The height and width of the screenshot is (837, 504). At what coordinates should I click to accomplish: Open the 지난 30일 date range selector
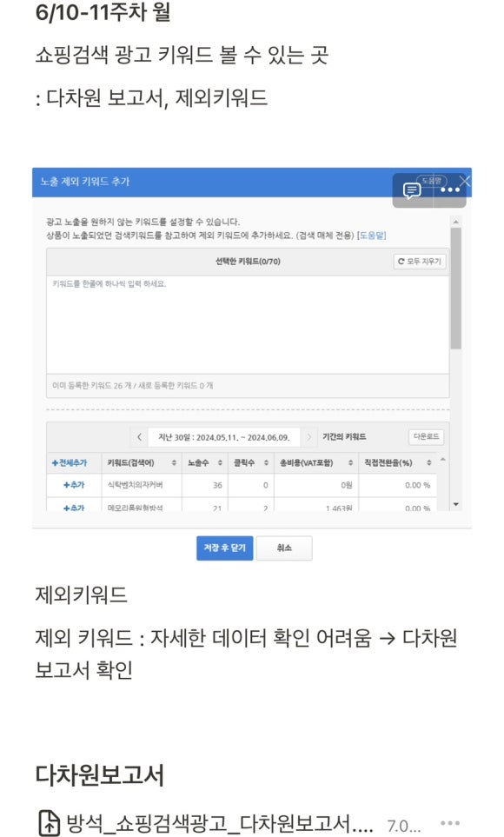(x=223, y=437)
